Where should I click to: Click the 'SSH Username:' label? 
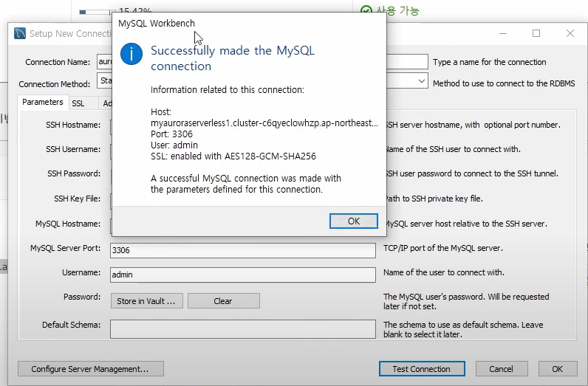pyautogui.click(x=73, y=149)
